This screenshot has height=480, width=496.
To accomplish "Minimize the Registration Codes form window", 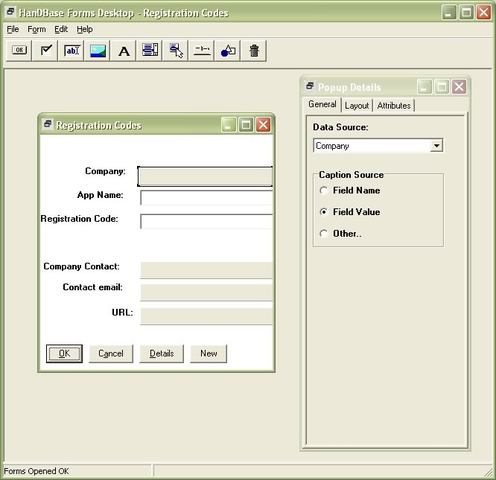I will point(229,125).
